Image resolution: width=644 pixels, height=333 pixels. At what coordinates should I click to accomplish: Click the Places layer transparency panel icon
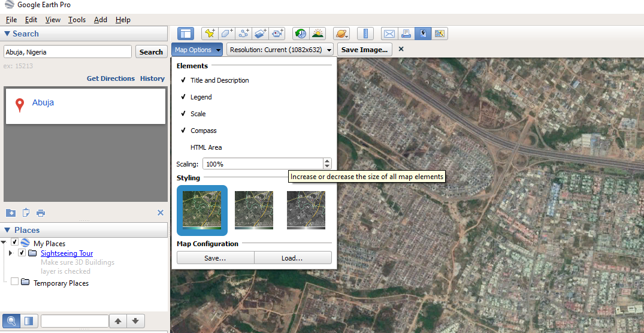point(29,320)
